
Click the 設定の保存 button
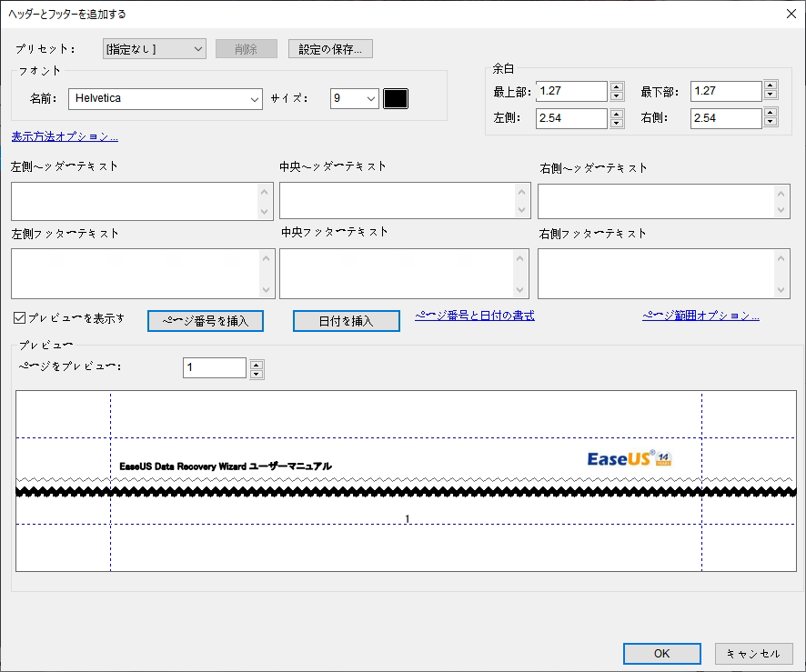tap(330, 48)
